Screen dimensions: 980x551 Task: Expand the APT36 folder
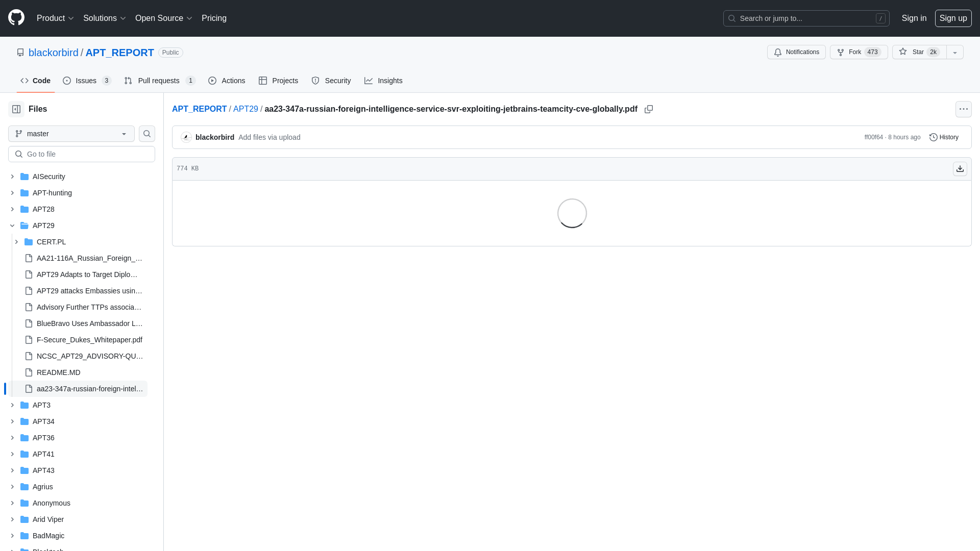[x=12, y=438]
